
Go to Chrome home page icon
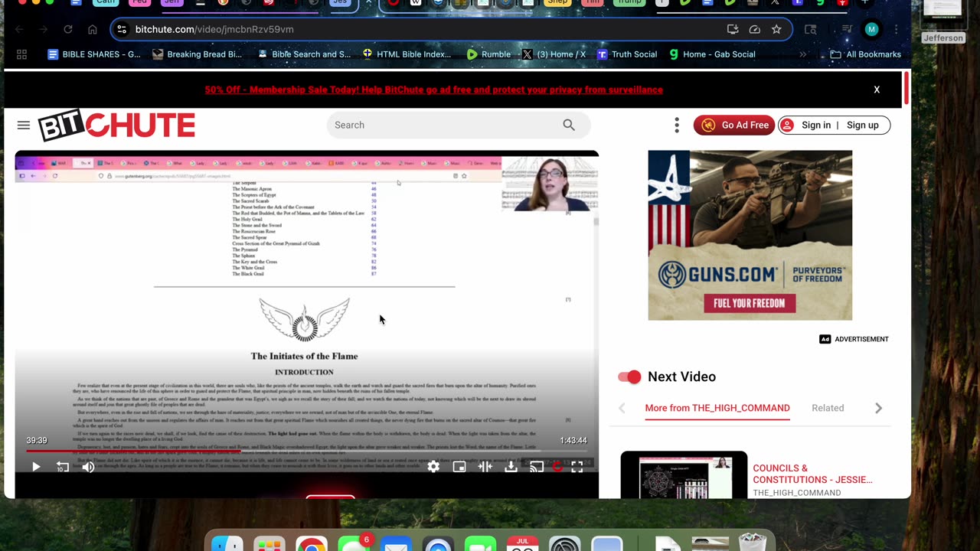coord(93,29)
